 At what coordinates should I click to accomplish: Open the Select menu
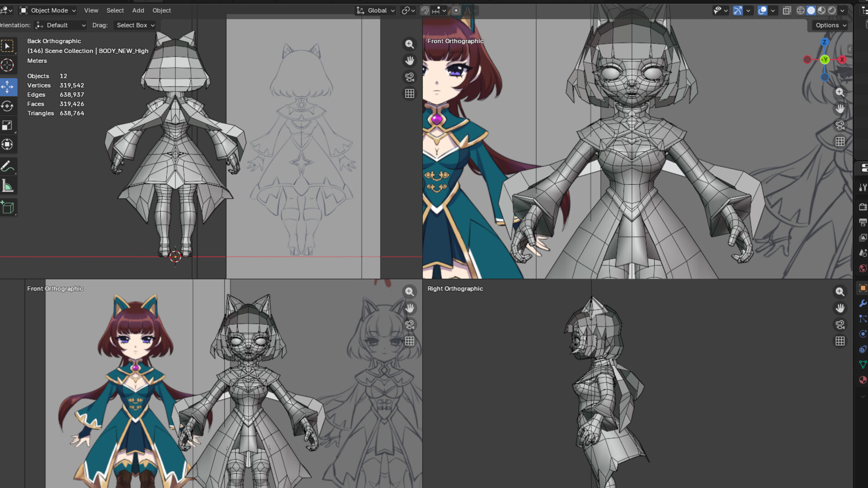[x=115, y=10]
